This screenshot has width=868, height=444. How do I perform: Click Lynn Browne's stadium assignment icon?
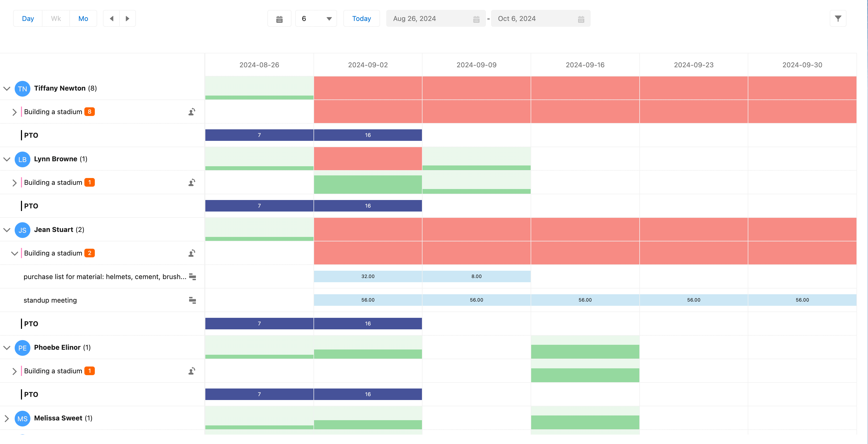[x=192, y=182]
